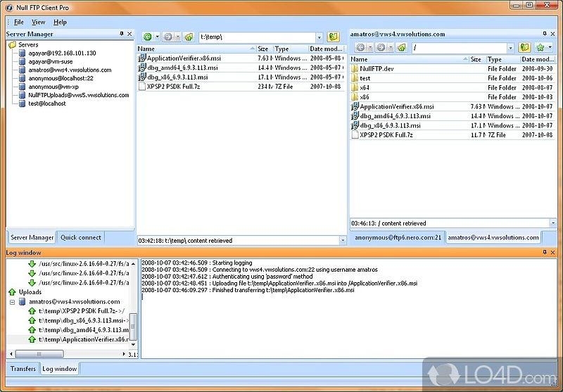Screen dimensions: 563x392
Task: Click the local pane green Back arrow
Action: tap(148, 37)
